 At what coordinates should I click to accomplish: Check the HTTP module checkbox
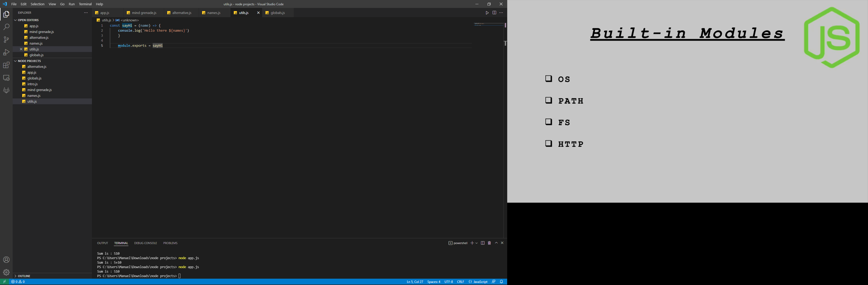coord(549,144)
